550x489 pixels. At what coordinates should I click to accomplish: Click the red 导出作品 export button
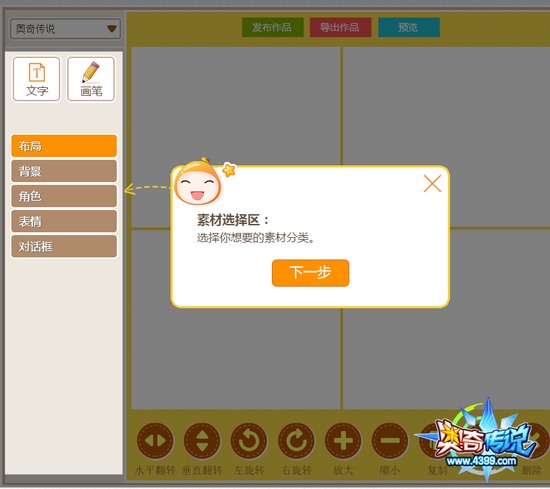340,27
